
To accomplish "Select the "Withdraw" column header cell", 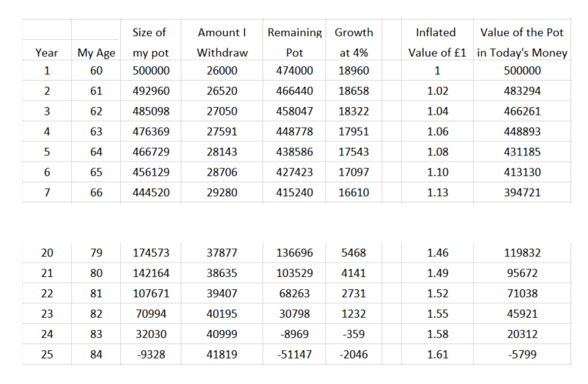I will 221,53.
